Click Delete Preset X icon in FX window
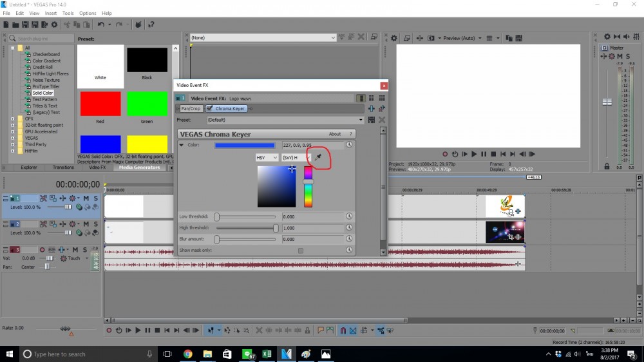This screenshot has width=644, height=362. coord(382,120)
